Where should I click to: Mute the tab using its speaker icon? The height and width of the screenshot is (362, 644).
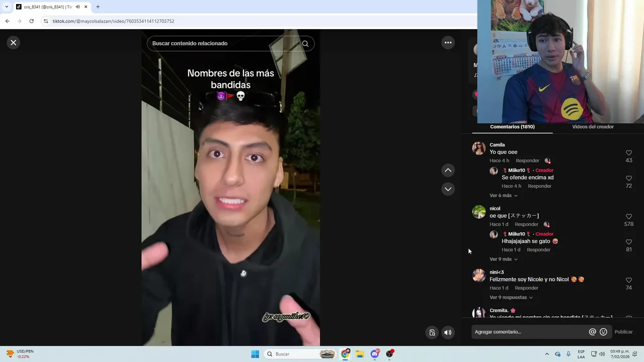(x=78, y=7)
